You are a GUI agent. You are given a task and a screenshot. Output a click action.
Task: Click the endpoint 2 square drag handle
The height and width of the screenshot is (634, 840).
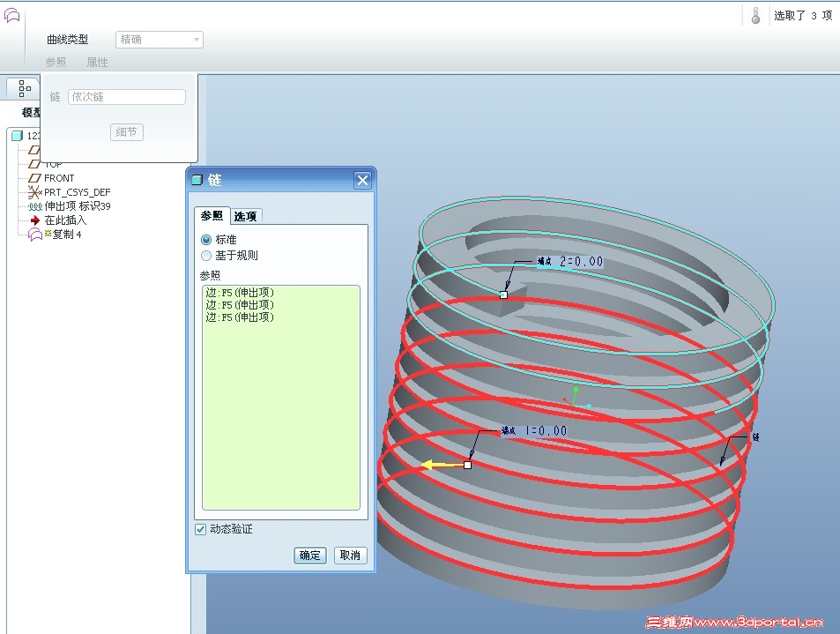click(503, 295)
